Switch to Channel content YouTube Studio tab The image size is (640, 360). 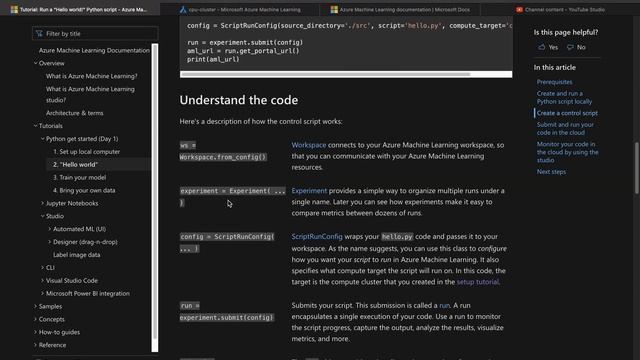tap(561, 9)
